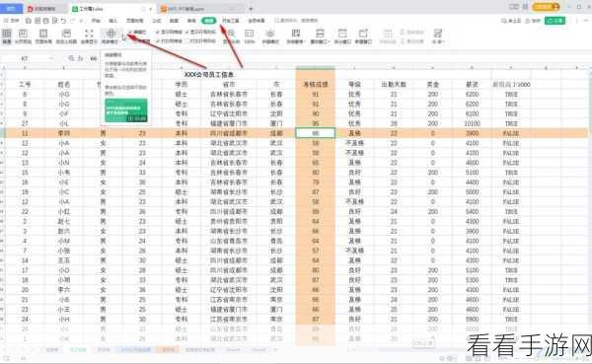This screenshot has width=592, height=364.
Task: Play the video thumbnail in Reading Mode tooltip
Action: point(126,110)
